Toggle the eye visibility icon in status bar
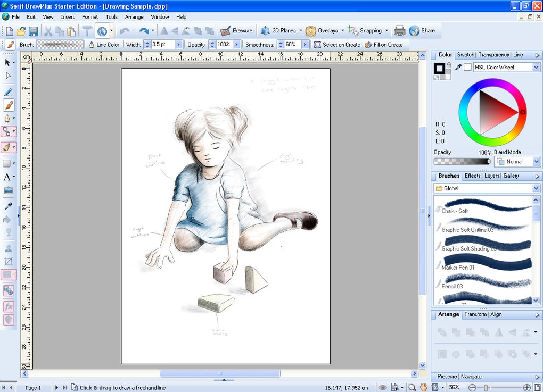 pyautogui.click(x=382, y=388)
